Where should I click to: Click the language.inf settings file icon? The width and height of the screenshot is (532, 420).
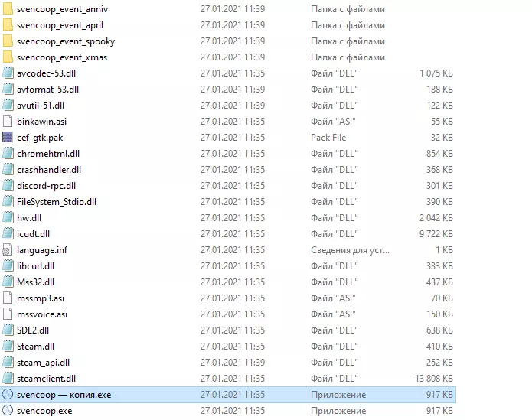click(x=8, y=250)
